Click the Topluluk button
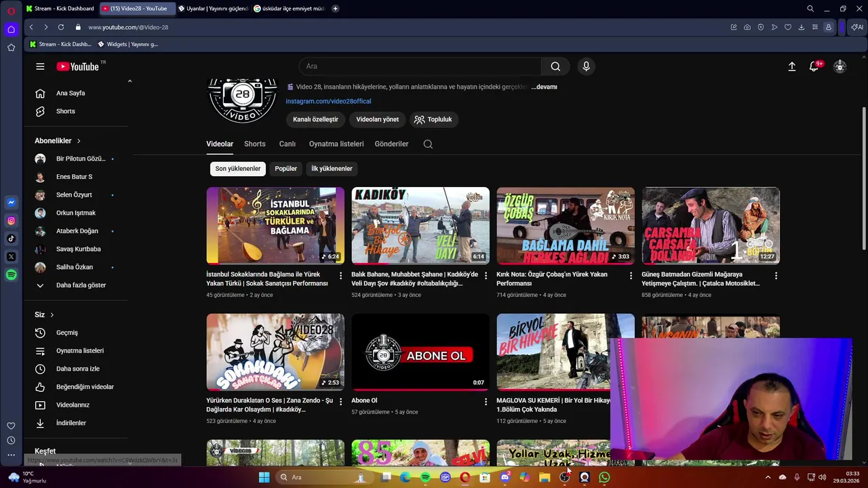 [x=433, y=119]
